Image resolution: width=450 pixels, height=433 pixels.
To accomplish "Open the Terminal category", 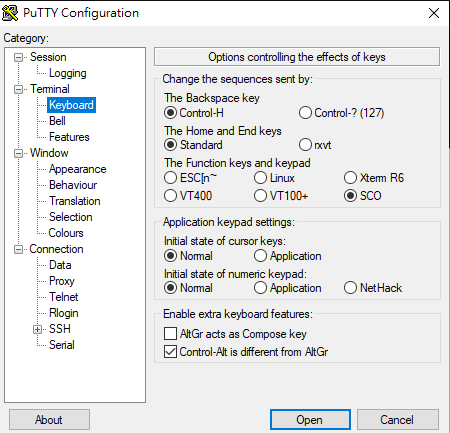I will (x=50, y=89).
